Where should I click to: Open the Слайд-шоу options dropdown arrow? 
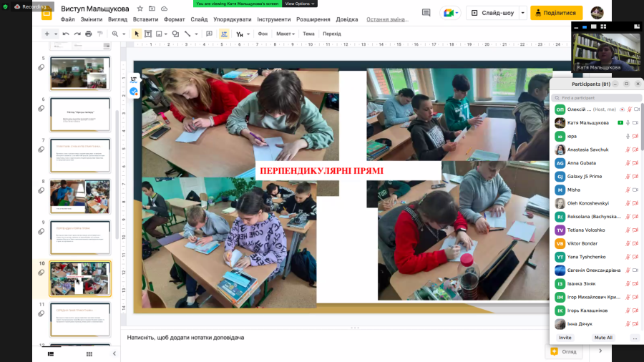[x=522, y=13]
